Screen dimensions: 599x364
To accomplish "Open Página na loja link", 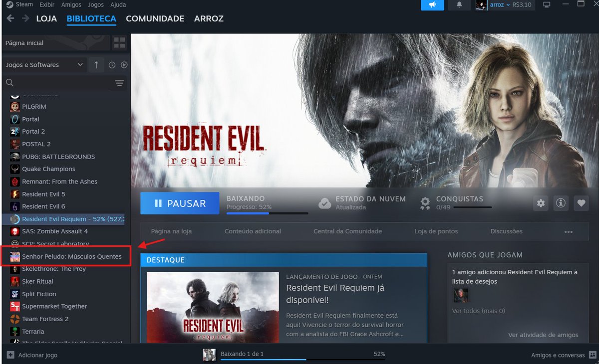I will pos(171,231).
